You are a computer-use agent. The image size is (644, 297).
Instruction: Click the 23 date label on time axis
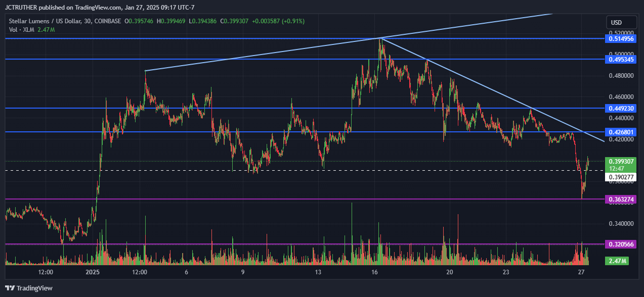coord(505,272)
